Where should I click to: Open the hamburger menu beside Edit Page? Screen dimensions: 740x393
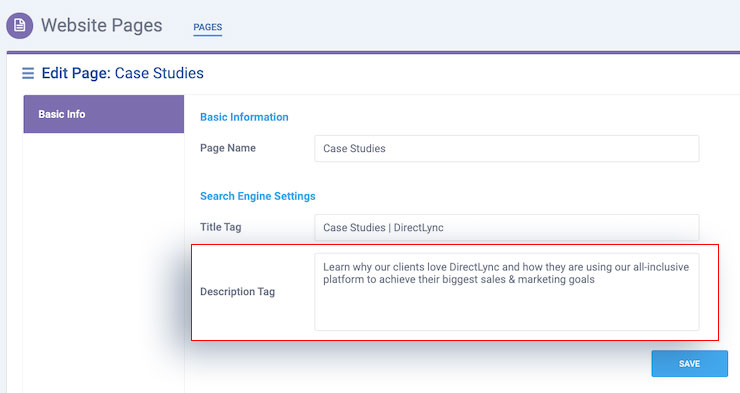point(28,73)
